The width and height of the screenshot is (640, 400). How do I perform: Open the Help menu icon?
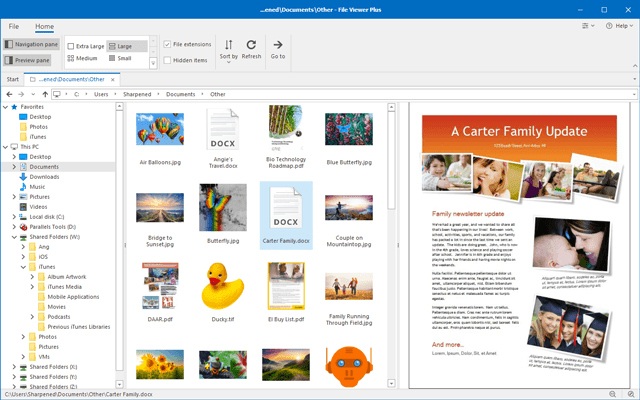pyautogui.click(x=609, y=26)
